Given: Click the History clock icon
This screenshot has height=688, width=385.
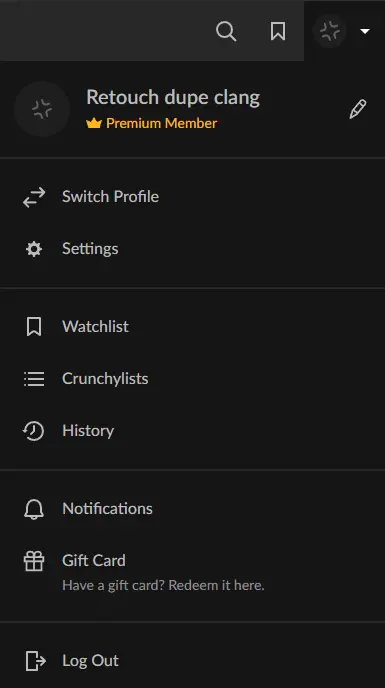Looking at the screenshot, I should [x=34, y=431].
